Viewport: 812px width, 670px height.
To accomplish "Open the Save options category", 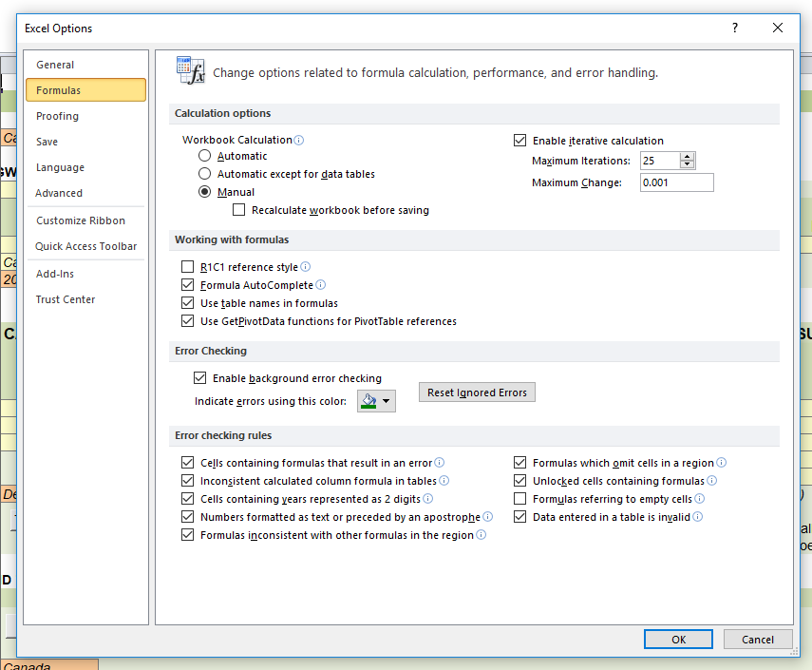I will point(86,142).
